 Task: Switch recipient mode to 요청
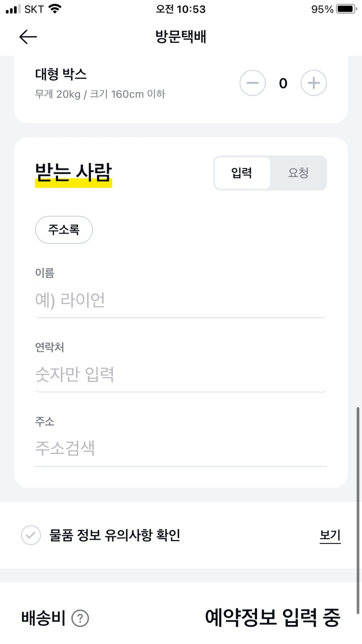[x=298, y=173]
